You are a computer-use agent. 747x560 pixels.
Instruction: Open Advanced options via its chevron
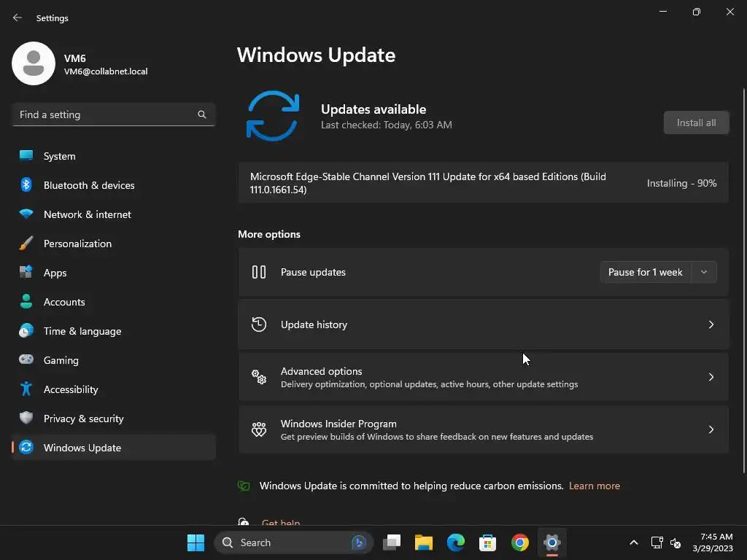click(x=711, y=377)
